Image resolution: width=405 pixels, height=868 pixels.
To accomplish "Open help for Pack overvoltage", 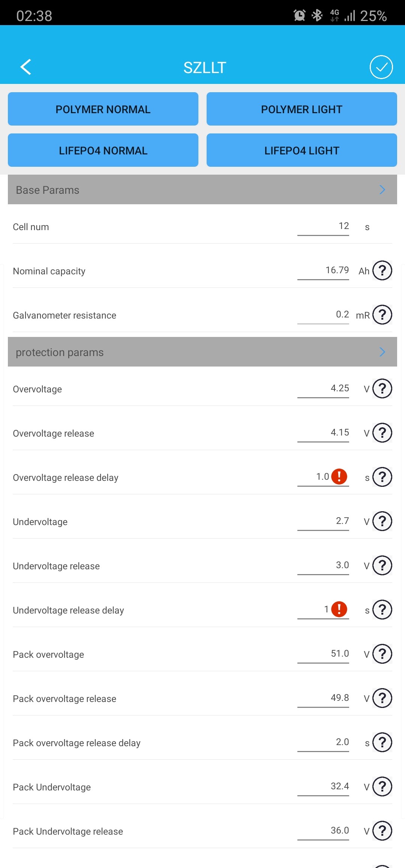I will (382, 654).
